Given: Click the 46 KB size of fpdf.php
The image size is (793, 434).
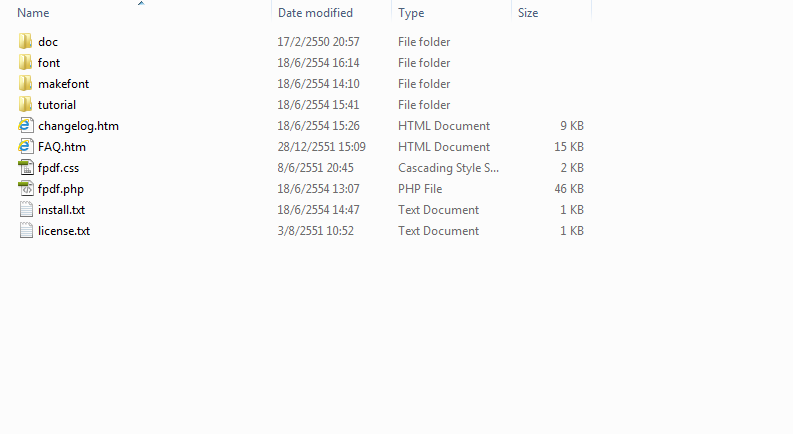Looking at the screenshot, I should coord(571,189).
